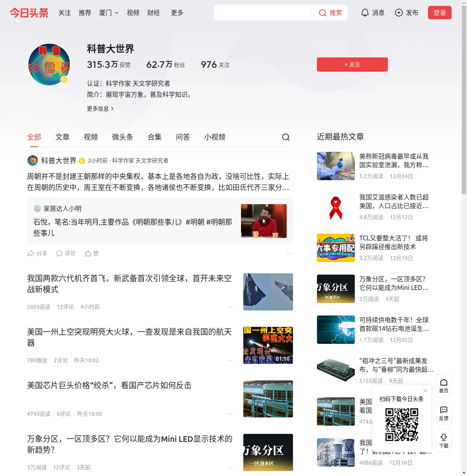This screenshot has width=467, height=476.
Task: Open comments via the 评论 icon
Action: tap(59, 253)
